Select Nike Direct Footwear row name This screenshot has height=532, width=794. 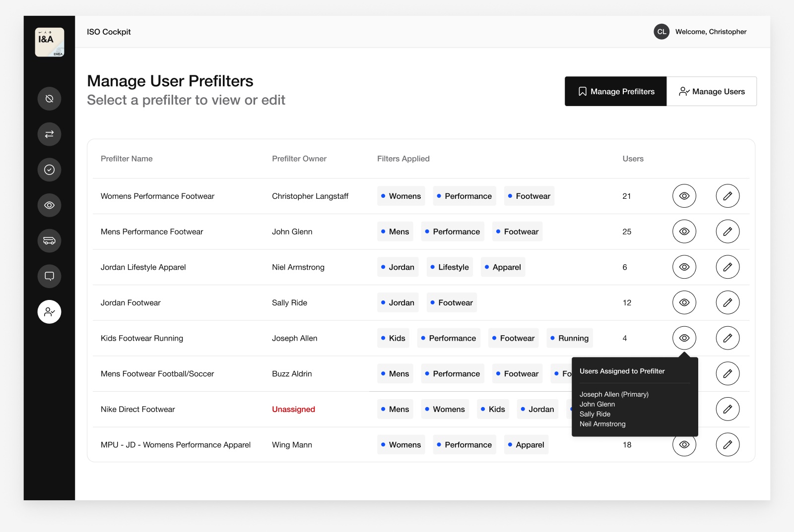pyautogui.click(x=138, y=410)
